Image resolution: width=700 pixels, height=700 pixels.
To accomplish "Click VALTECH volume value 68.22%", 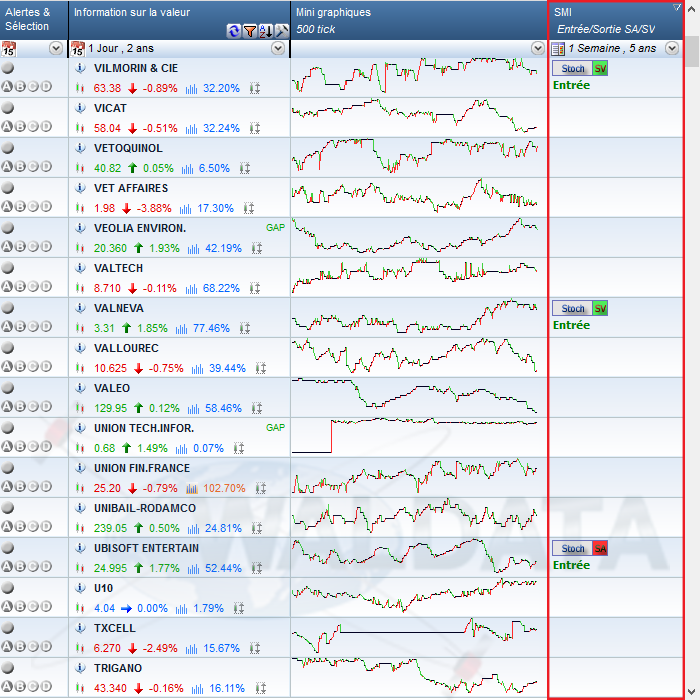I will (221, 288).
